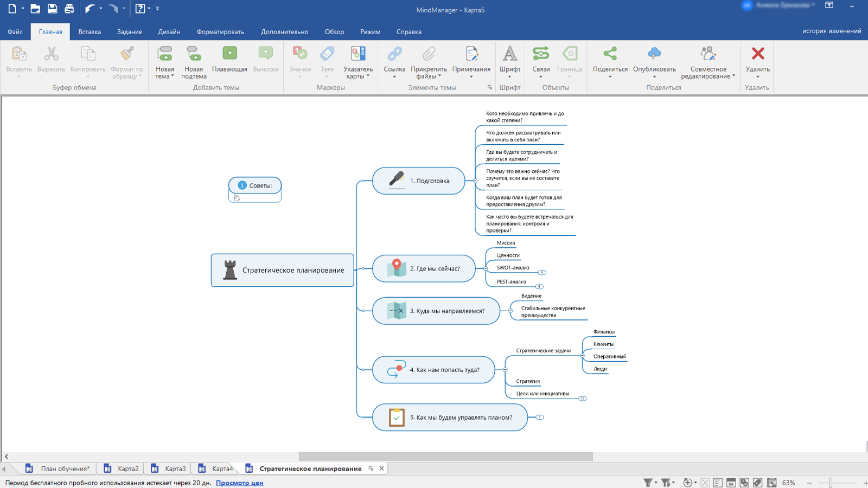Switch to Карта3 document tab

pyautogui.click(x=169, y=468)
